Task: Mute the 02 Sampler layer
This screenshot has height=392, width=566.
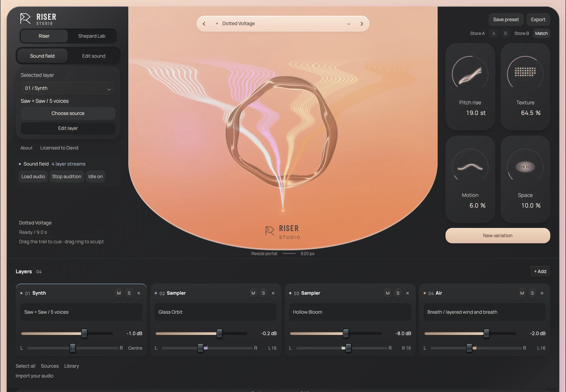Action: (x=253, y=293)
